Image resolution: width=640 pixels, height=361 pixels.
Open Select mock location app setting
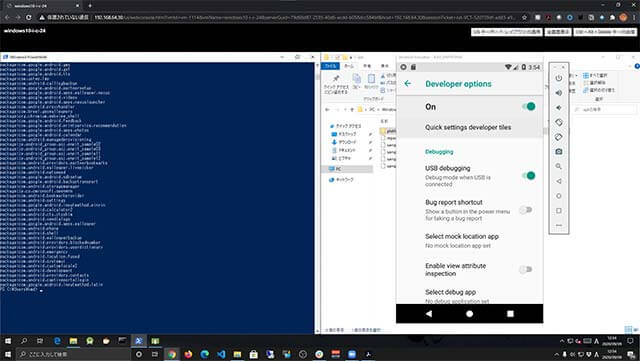(469, 241)
